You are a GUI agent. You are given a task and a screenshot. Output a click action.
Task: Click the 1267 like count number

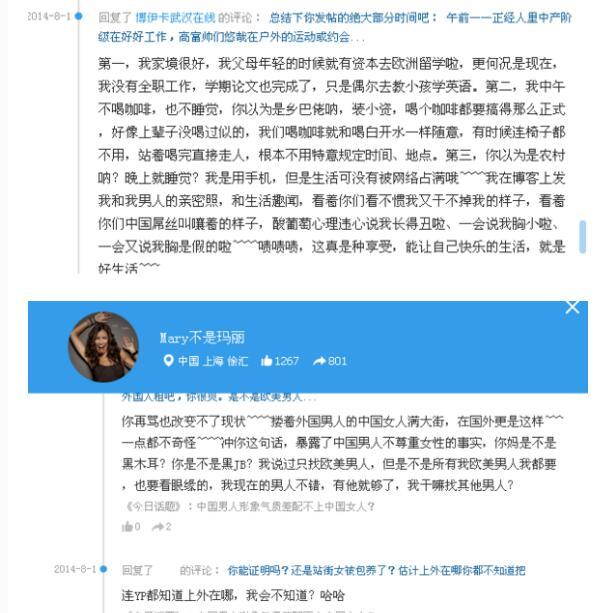[286, 361]
